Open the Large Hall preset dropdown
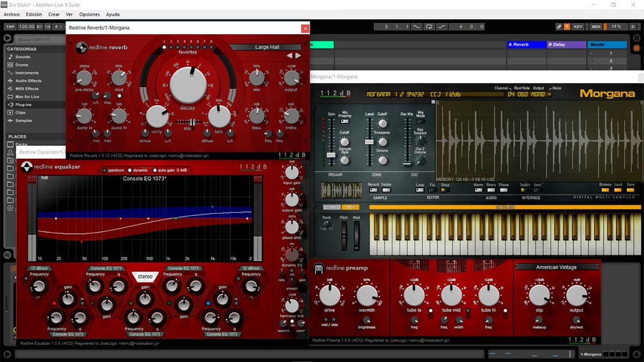 click(x=267, y=47)
